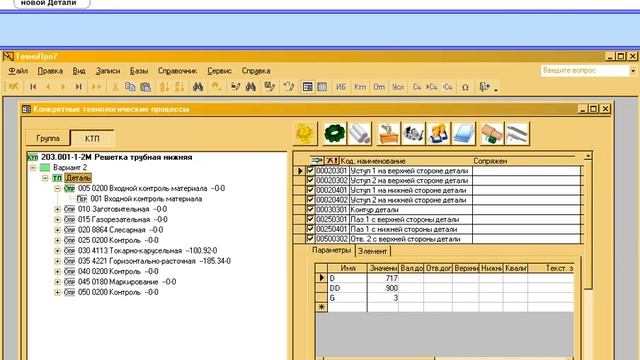Click the yellow gear icon above the elements list
This screenshot has height=360, width=640.
click(x=305, y=133)
